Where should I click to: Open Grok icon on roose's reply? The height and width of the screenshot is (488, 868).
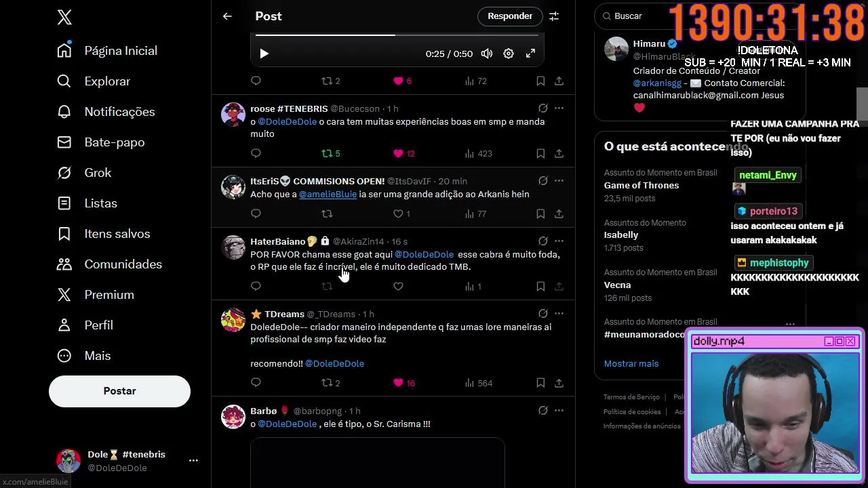click(x=542, y=108)
